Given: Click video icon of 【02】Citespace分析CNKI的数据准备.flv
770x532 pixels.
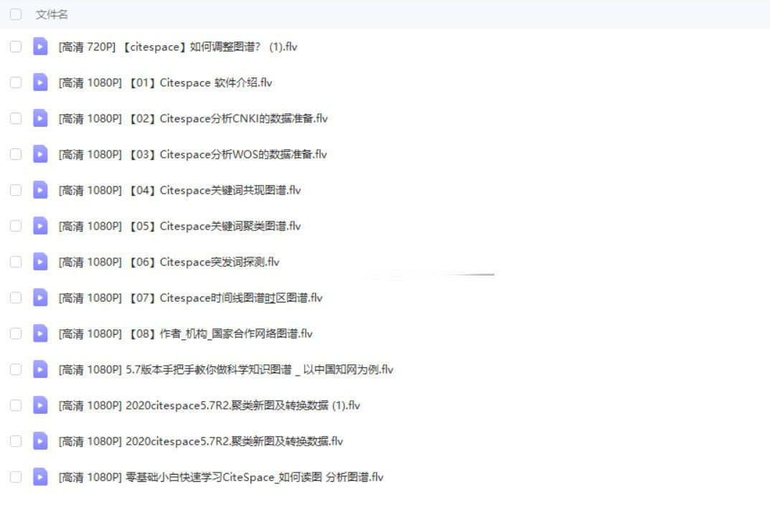Looking at the screenshot, I should click(40, 118).
